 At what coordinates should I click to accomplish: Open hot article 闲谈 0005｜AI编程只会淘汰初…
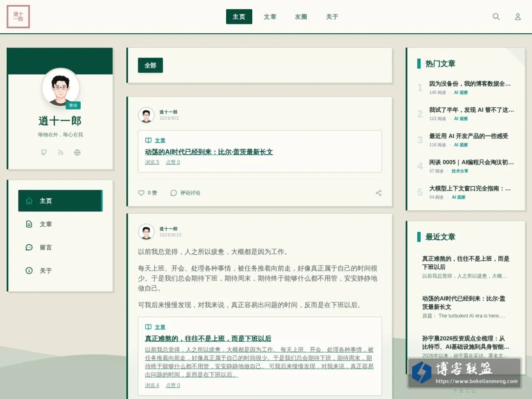click(x=472, y=162)
